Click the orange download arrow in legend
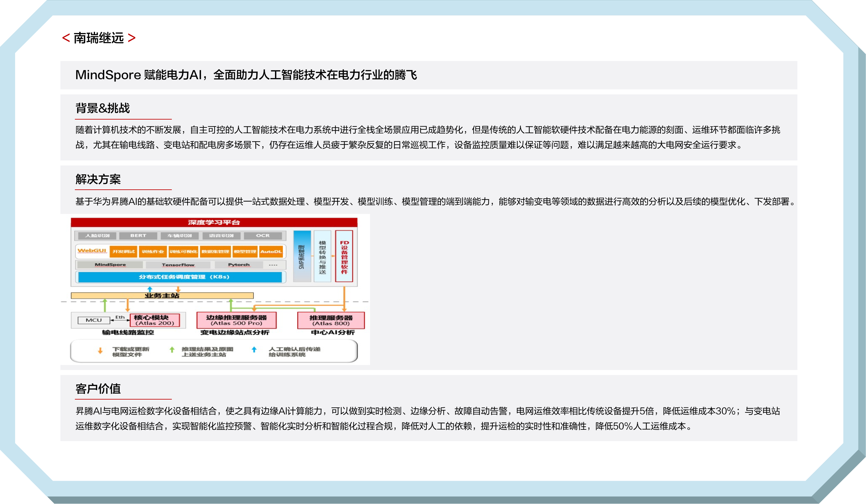This screenshot has height=504, width=866. tap(100, 350)
